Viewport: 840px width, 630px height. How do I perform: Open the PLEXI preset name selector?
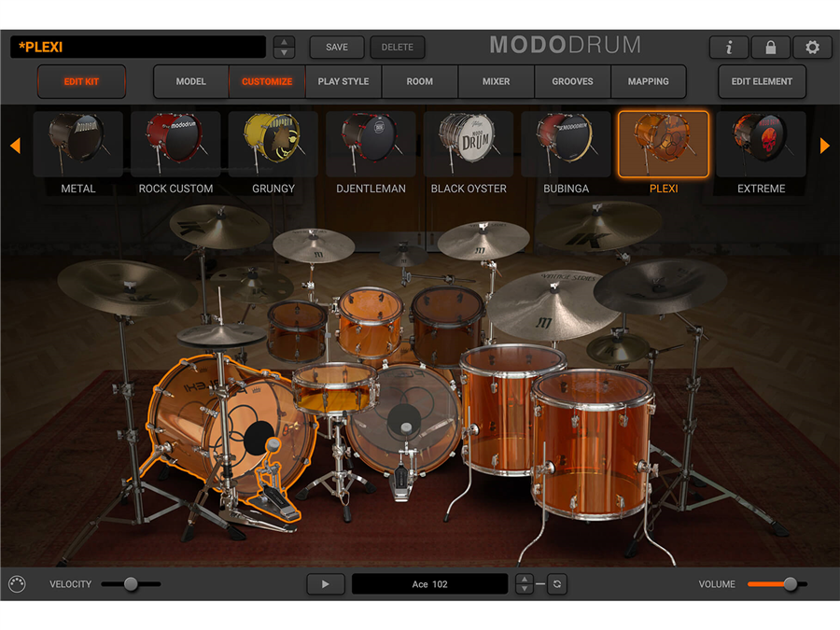pos(138,48)
